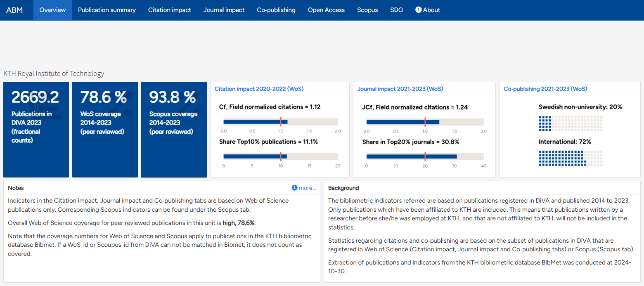Select the Overview tab
Screen dimensions: 644x286
[52, 10]
